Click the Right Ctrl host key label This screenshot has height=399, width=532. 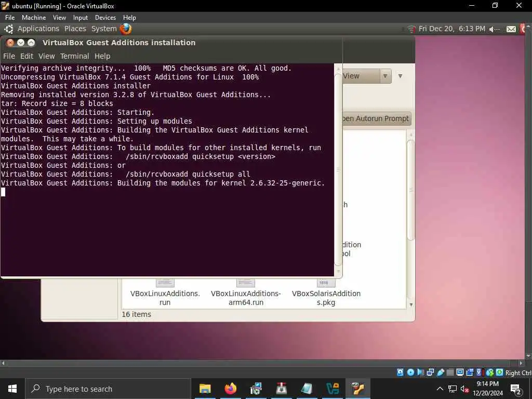coord(518,373)
